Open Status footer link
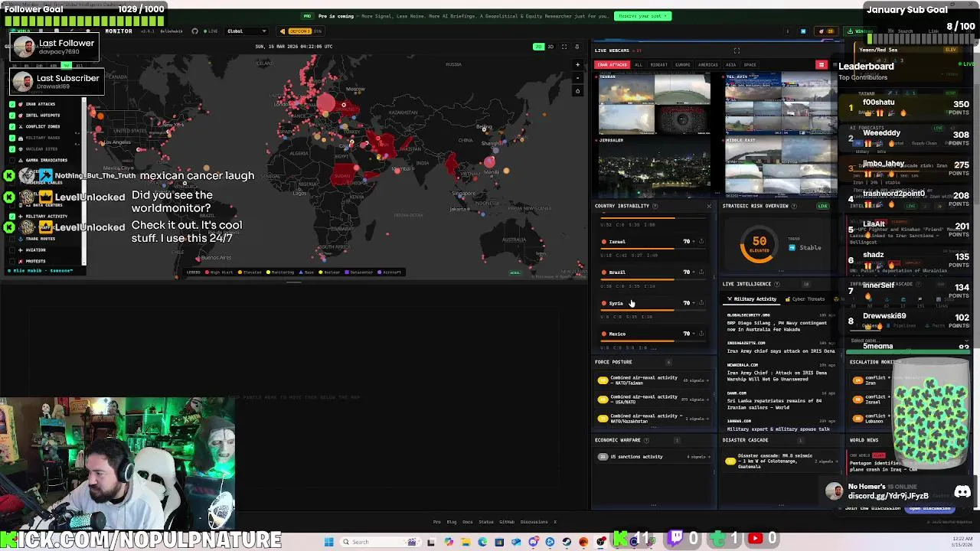Image resolution: width=980 pixels, height=551 pixels. pos(485,522)
